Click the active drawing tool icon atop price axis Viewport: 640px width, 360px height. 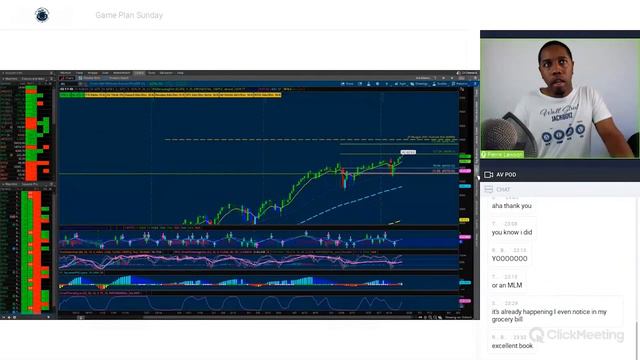click(x=462, y=89)
